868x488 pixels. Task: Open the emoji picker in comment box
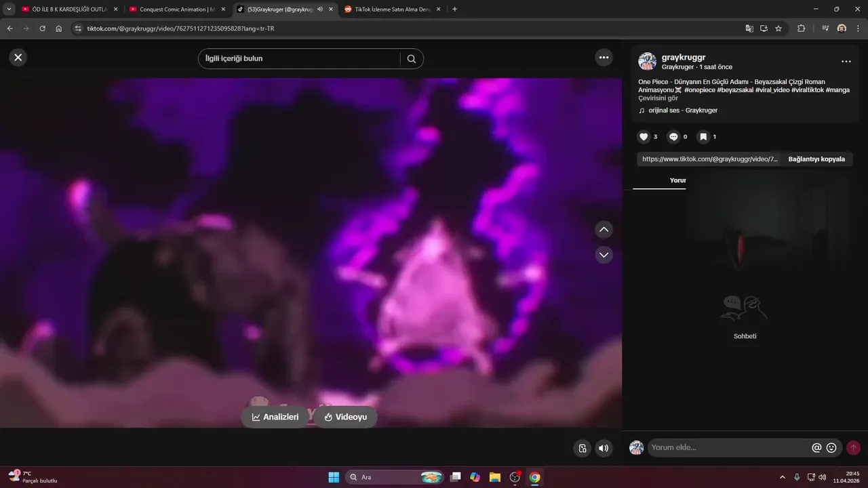click(831, 448)
